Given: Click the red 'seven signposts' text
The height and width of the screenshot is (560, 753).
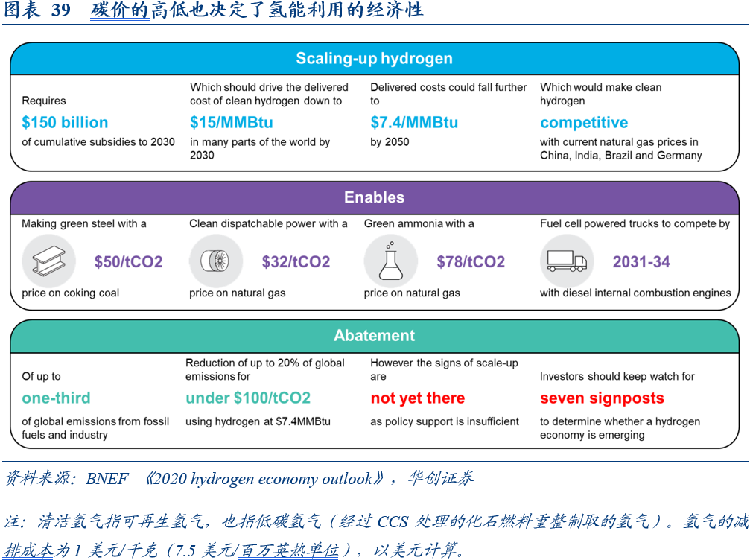Looking at the screenshot, I should [603, 398].
